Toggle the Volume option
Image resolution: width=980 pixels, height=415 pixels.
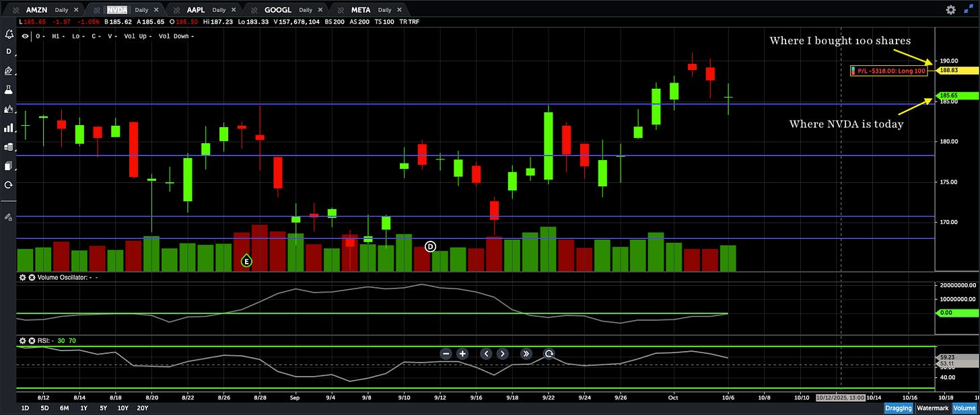(x=964, y=408)
